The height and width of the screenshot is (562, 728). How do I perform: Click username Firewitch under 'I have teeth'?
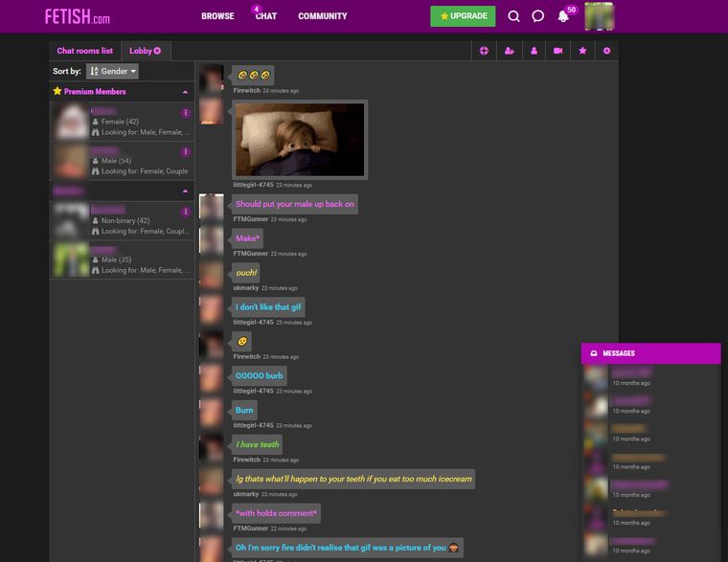tap(246, 460)
